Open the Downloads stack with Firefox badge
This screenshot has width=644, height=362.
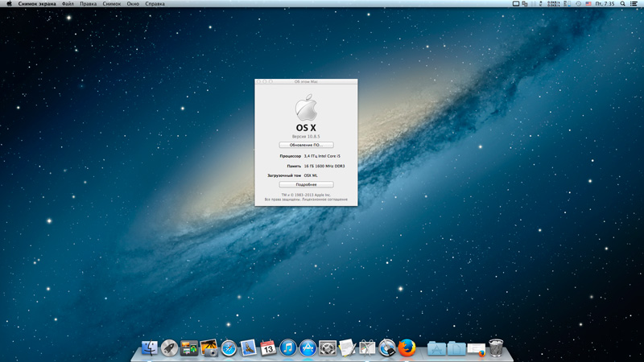point(477,349)
